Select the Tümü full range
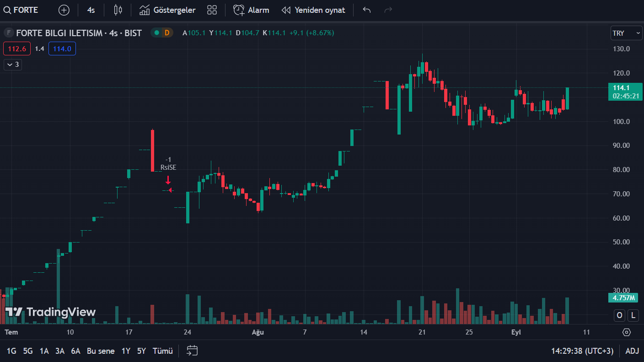 (163, 351)
